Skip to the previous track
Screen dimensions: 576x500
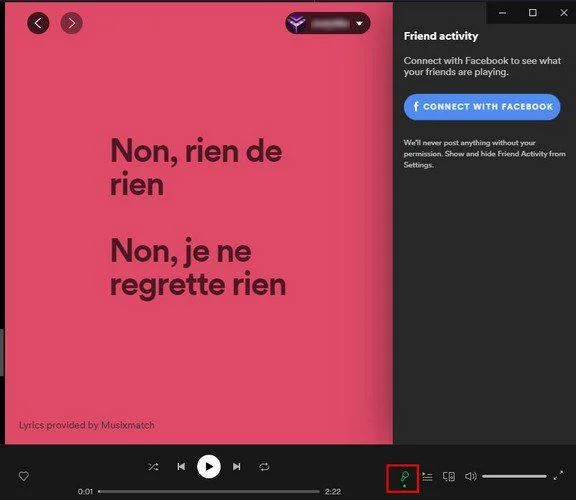pyautogui.click(x=181, y=467)
